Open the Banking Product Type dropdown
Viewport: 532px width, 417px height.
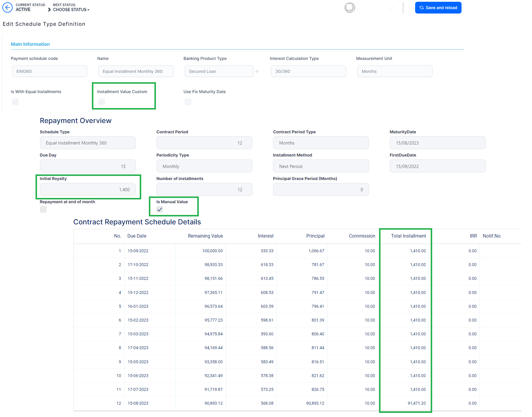(219, 71)
